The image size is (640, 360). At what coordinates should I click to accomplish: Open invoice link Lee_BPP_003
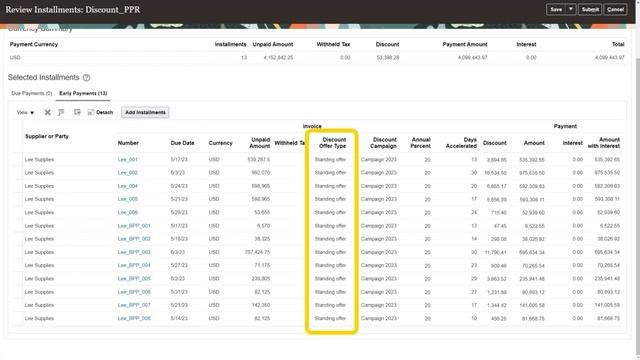(134, 252)
